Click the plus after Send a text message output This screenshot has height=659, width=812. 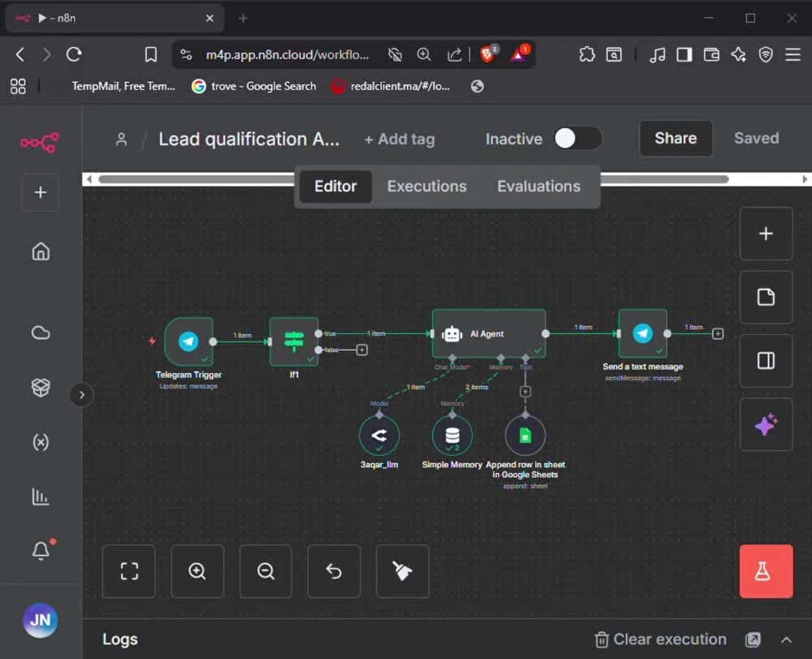coord(717,334)
